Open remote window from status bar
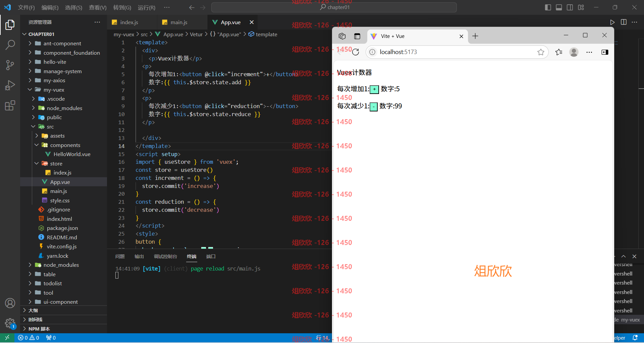 pos(7,338)
